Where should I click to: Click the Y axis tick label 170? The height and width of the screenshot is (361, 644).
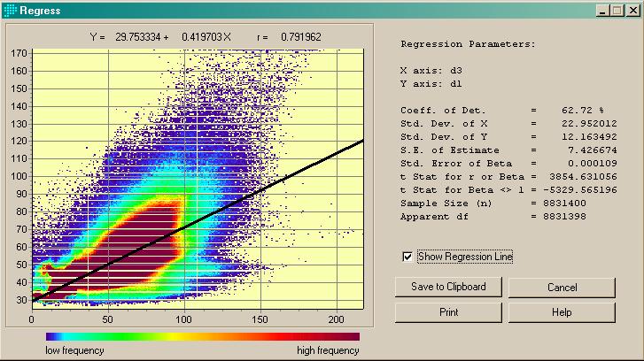[19, 53]
